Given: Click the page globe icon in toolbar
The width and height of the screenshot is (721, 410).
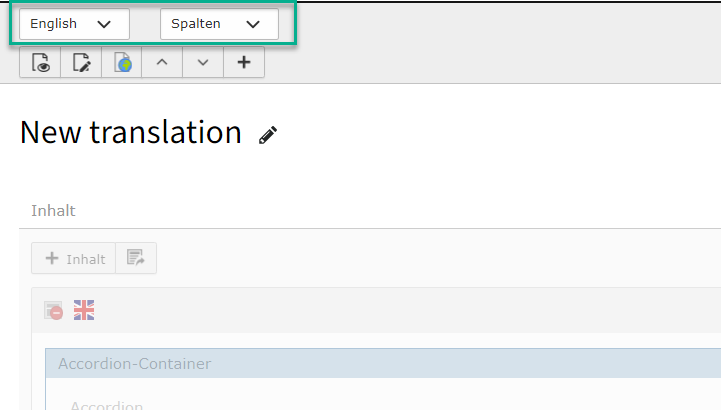Looking at the screenshot, I should (x=122, y=63).
